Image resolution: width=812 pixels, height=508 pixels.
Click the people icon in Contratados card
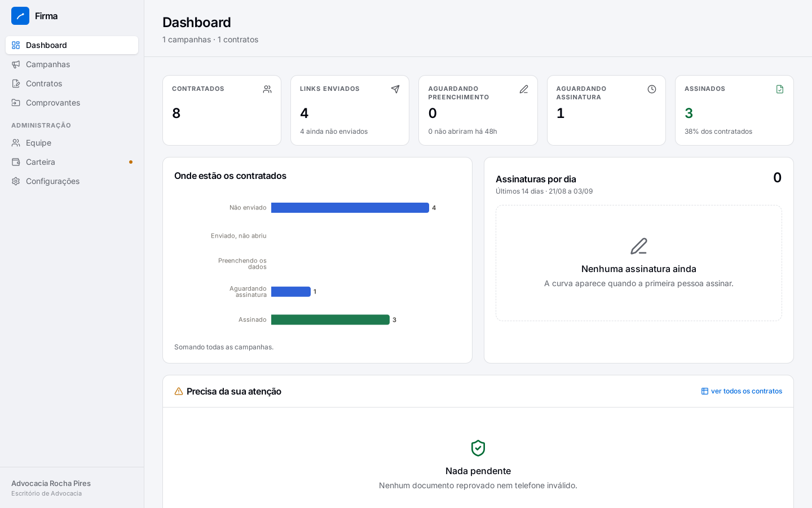coord(267,89)
